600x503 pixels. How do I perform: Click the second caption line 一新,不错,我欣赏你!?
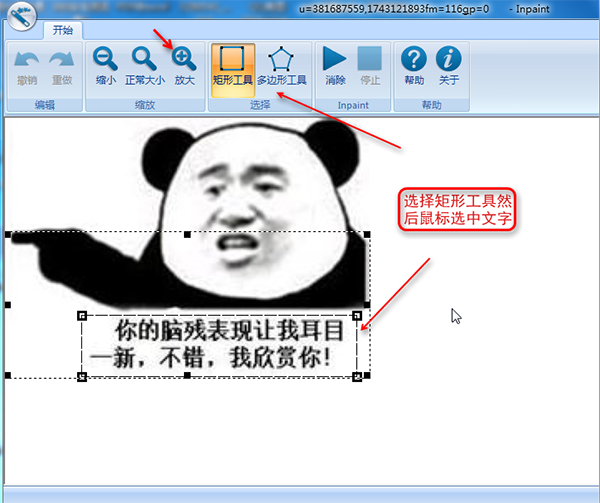[x=210, y=359]
